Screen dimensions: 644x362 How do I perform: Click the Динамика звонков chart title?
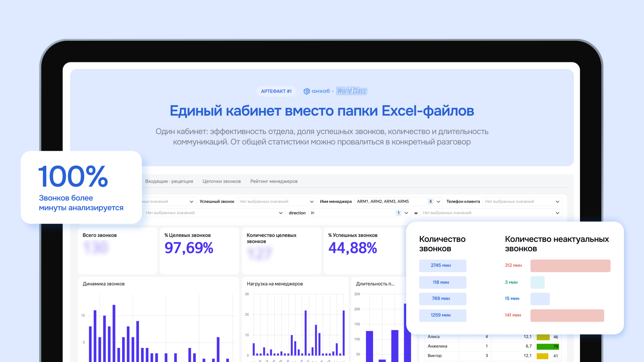(x=104, y=284)
